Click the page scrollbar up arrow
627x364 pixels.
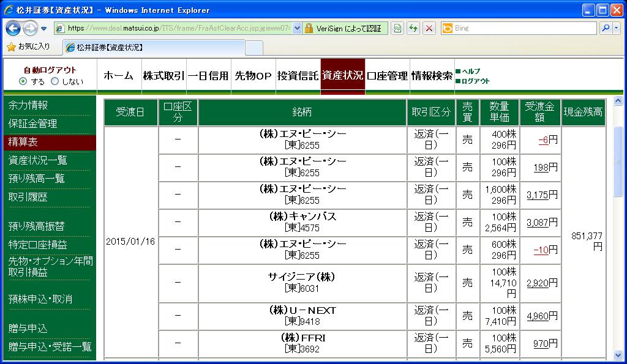(618, 101)
